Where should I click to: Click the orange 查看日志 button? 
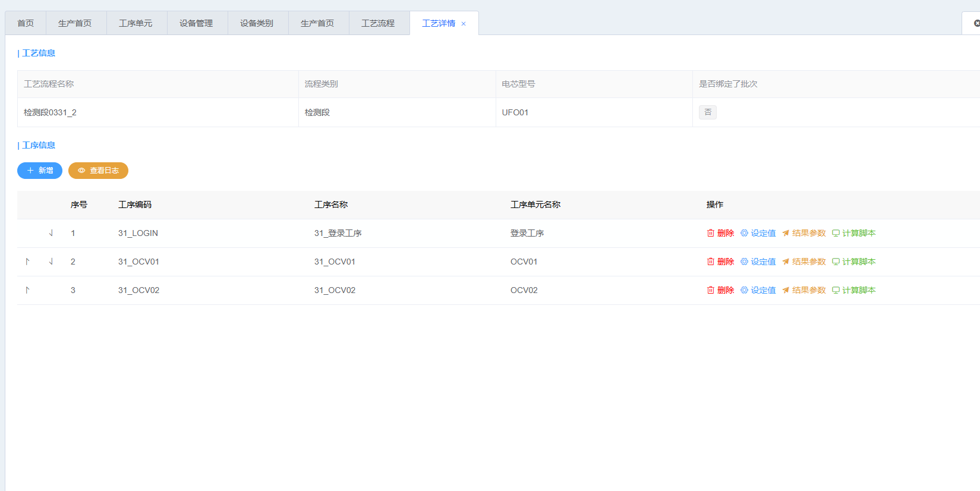pyautogui.click(x=98, y=171)
